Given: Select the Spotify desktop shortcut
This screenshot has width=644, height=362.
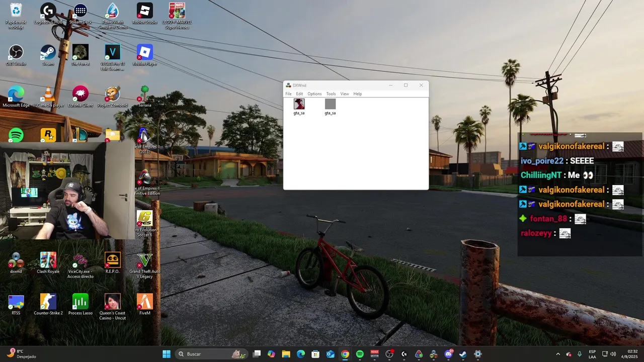Looking at the screenshot, I should point(16,135).
